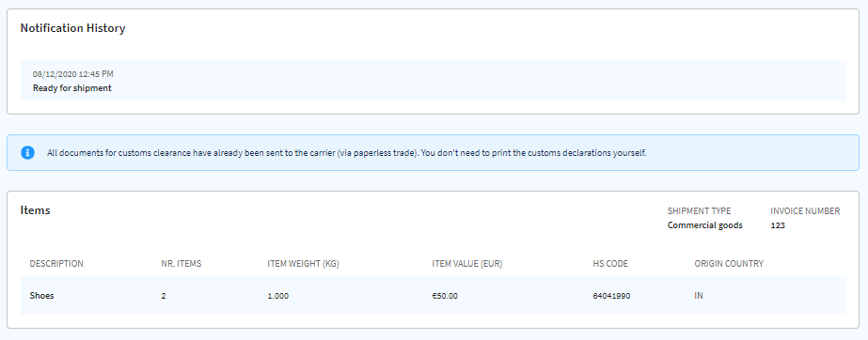Click the item value cell €50.00
This screenshot has height=340, width=868.
coord(445,296)
